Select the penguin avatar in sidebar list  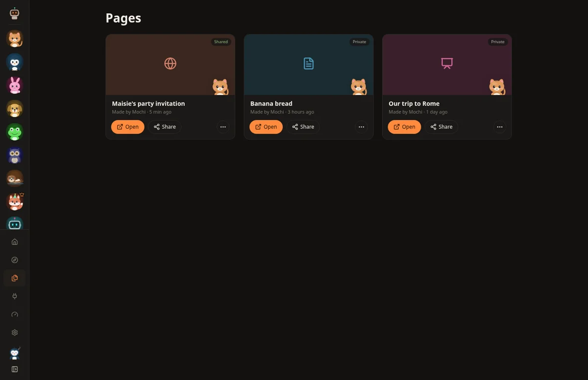click(x=15, y=62)
